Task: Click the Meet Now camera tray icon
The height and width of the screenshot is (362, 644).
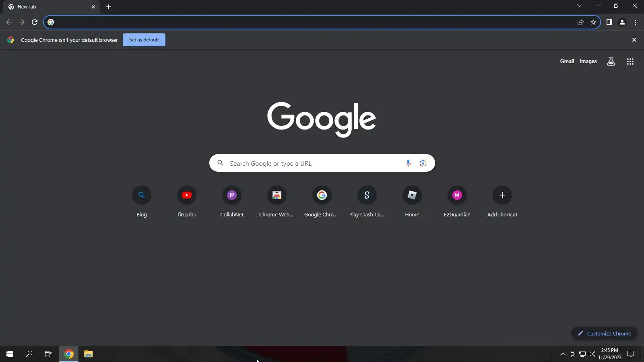Action: [x=573, y=354]
